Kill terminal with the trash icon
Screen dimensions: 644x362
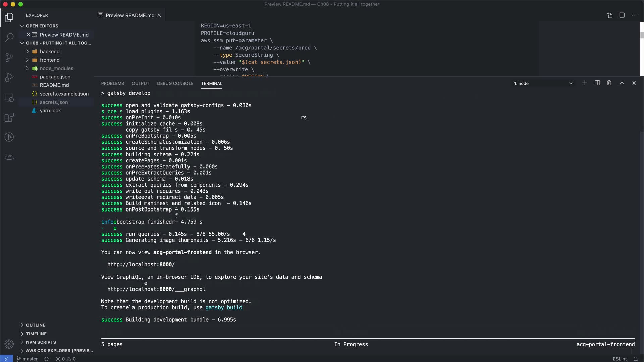point(609,83)
